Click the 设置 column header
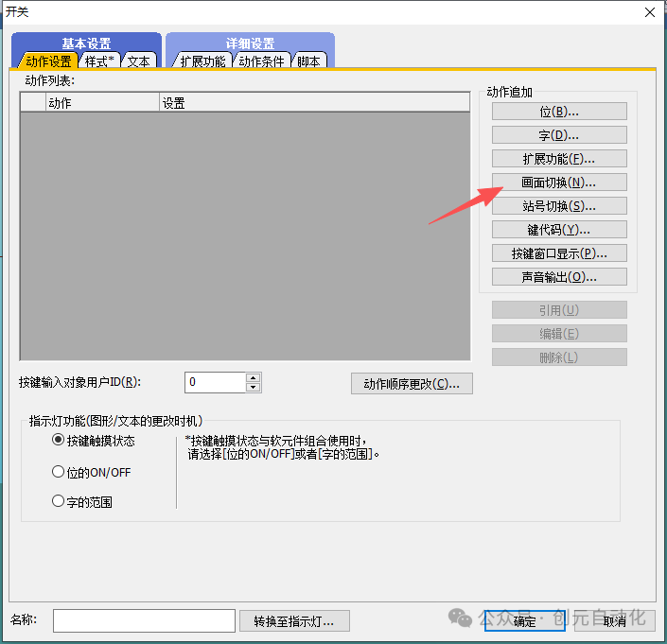 point(314,102)
